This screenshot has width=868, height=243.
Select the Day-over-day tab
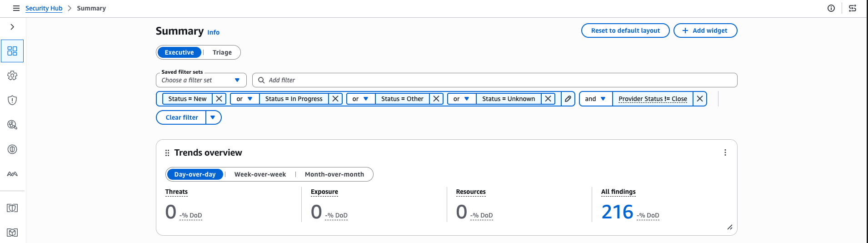click(195, 174)
